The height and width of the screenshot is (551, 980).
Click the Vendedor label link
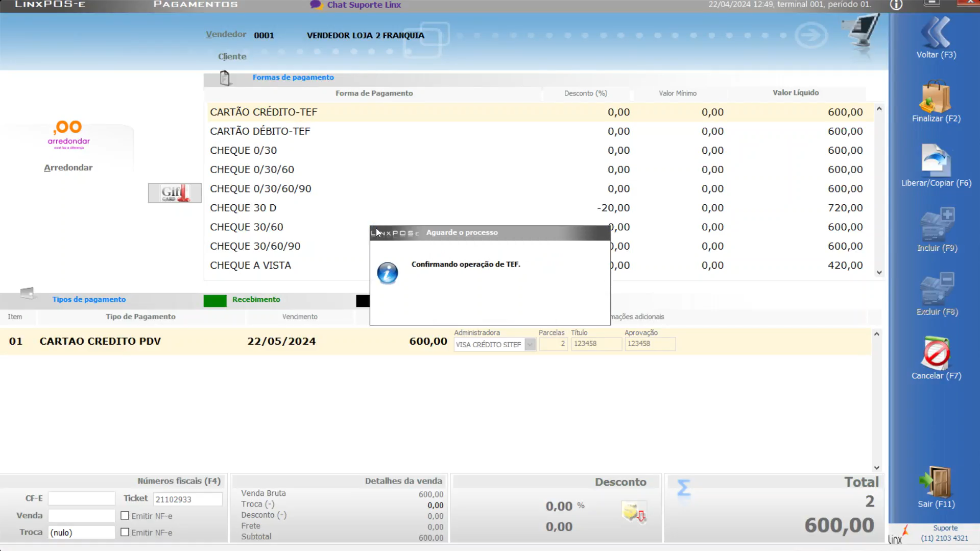pos(226,34)
